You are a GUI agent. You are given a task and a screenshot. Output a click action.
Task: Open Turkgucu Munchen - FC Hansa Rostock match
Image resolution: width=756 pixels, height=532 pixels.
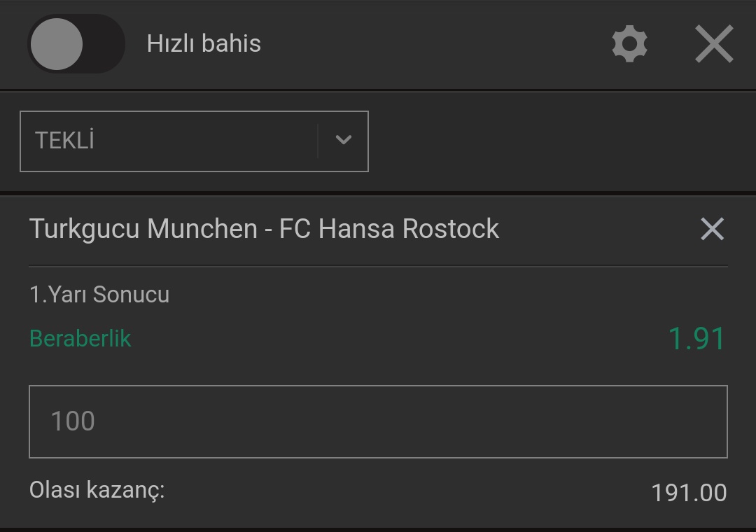coord(264,229)
